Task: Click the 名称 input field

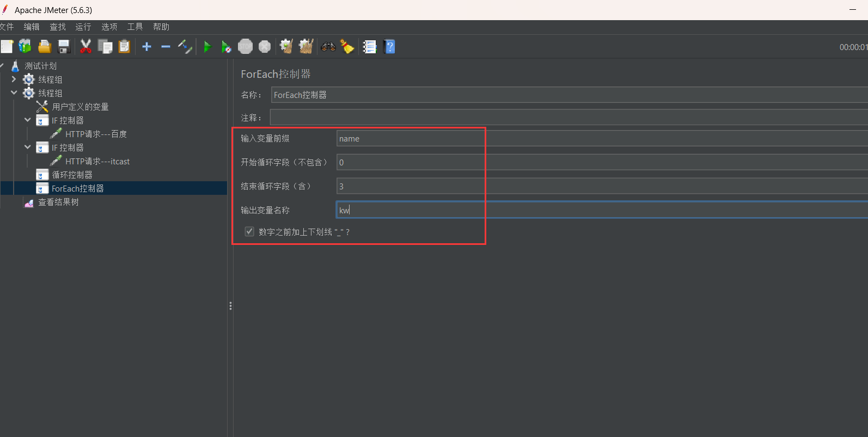Action: [x=569, y=95]
